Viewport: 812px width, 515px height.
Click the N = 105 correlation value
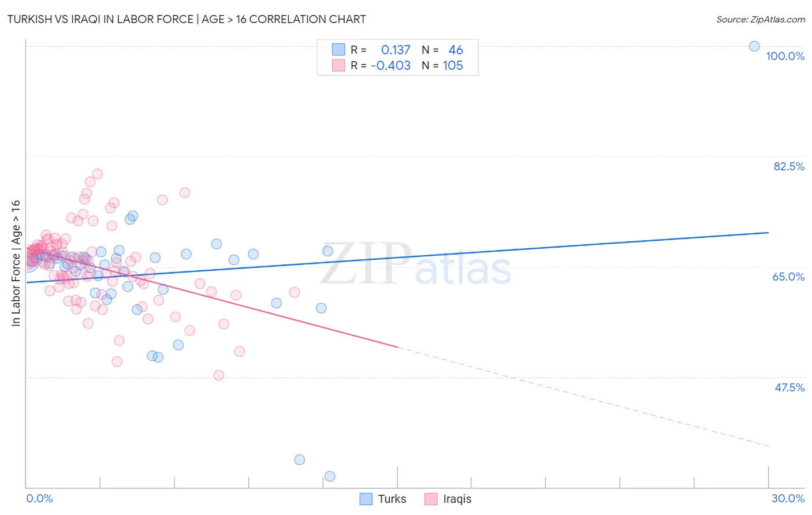tap(442, 65)
